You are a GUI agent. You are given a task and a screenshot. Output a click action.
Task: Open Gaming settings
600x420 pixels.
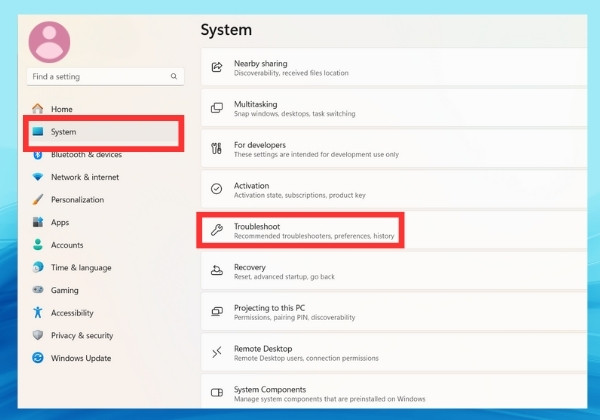point(103,290)
